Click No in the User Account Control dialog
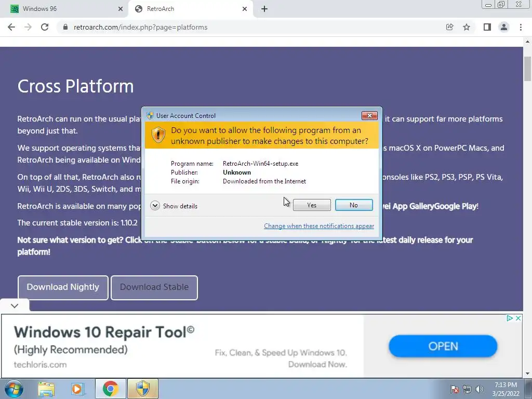Viewport: 532px width, 399px height. tap(353, 205)
